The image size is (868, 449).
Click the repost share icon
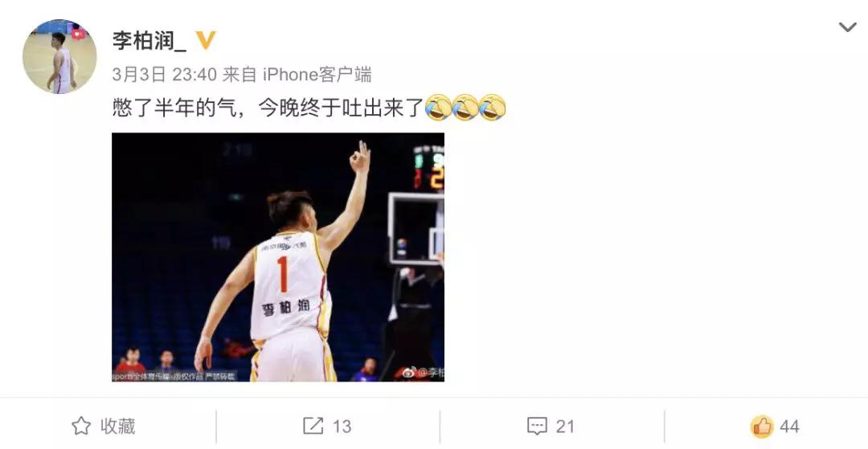pyautogui.click(x=313, y=427)
